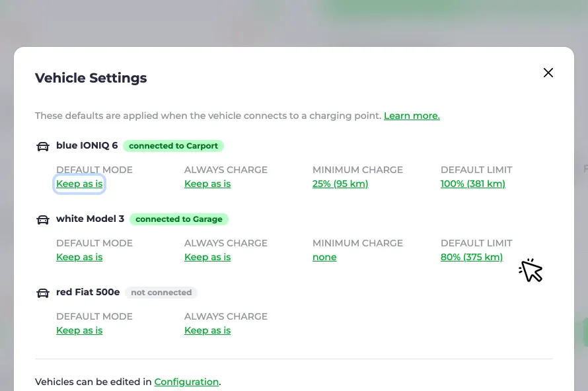Change red Fiat 500e always charge setting
The height and width of the screenshot is (391, 588).
207,330
